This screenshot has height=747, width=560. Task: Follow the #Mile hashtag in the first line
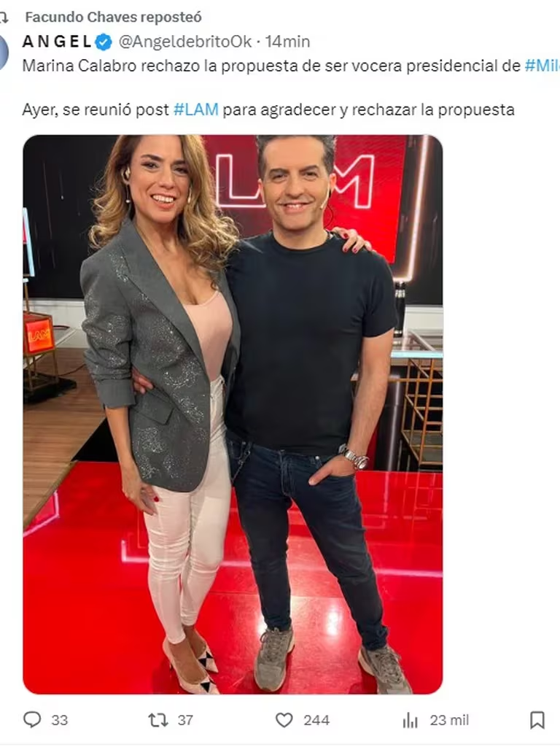[542, 66]
